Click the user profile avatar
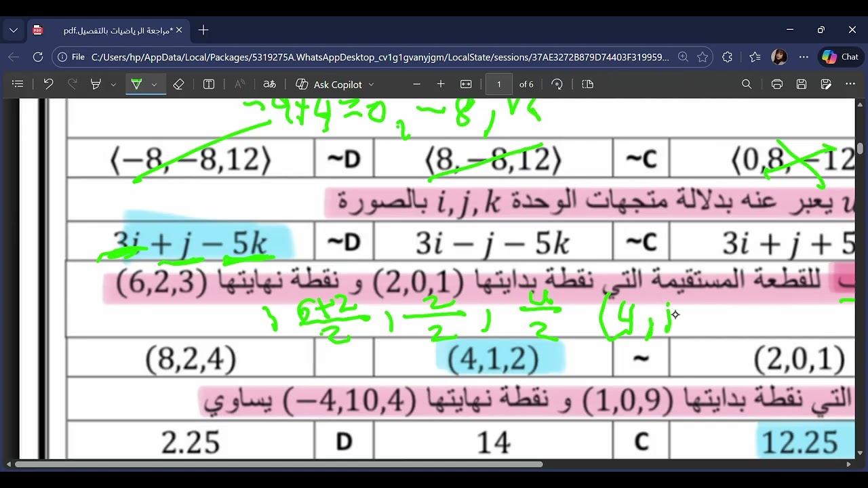The width and height of the screenshot is (868, 488). (779, 57)
